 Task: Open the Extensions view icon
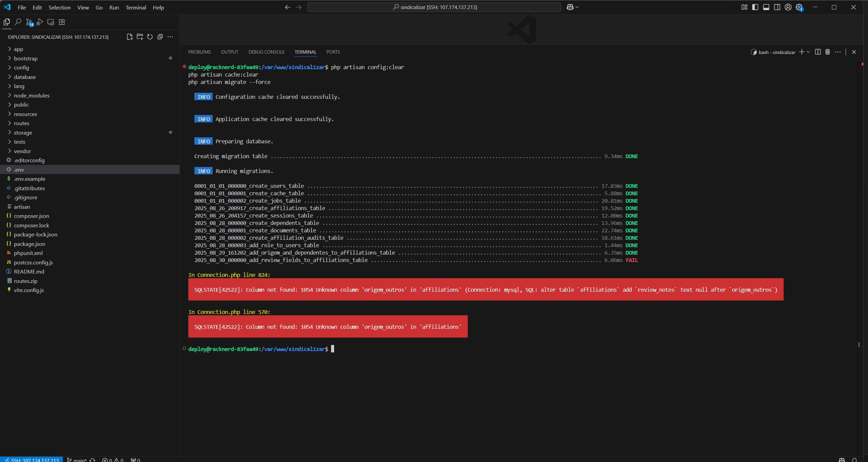pos(62,22)
